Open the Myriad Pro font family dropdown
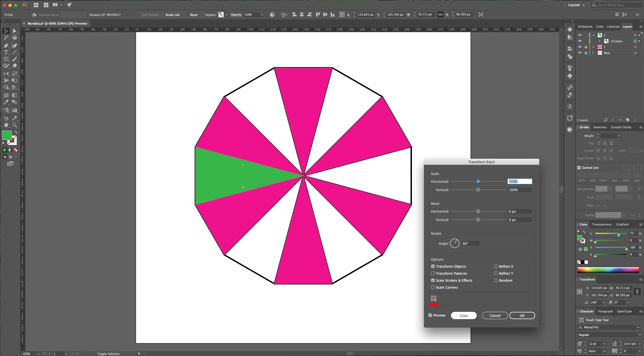The height and width of the screenshot is (356, 644). [638, 327]
